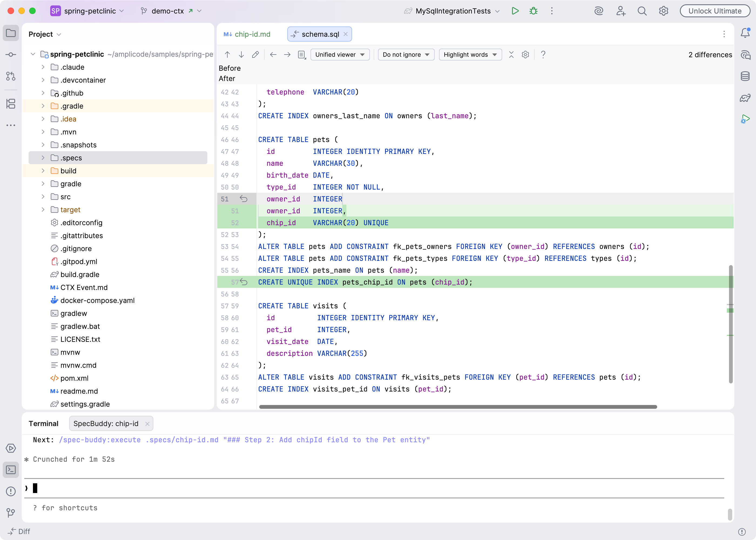Open the Commit tool window icon
Image resolution: width=756 pixels, height=540 pixels.
point(11,55)
